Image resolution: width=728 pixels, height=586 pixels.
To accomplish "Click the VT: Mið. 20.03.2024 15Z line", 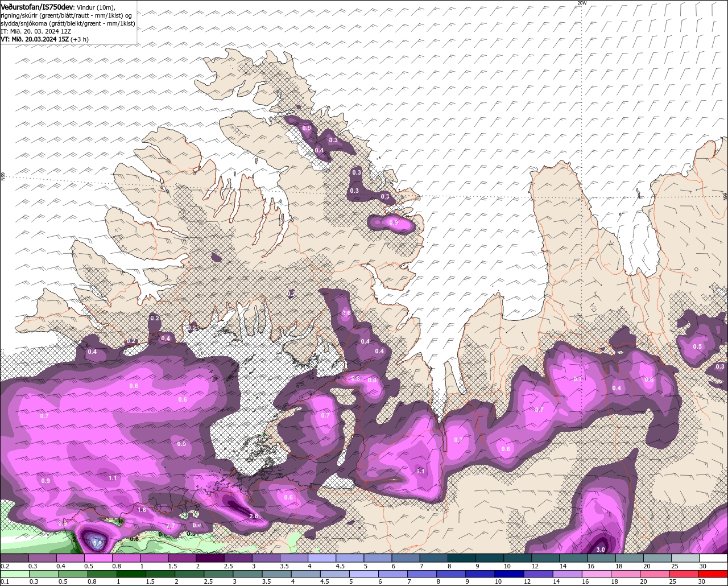I will (x=36, y=39).
